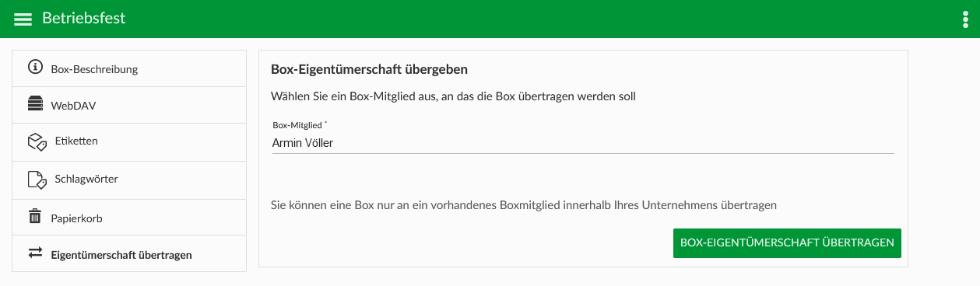The height and width of the screenshot is (286, 980).
Task: Click the Box-Mitglied field label
Action: tap(298, 124)
